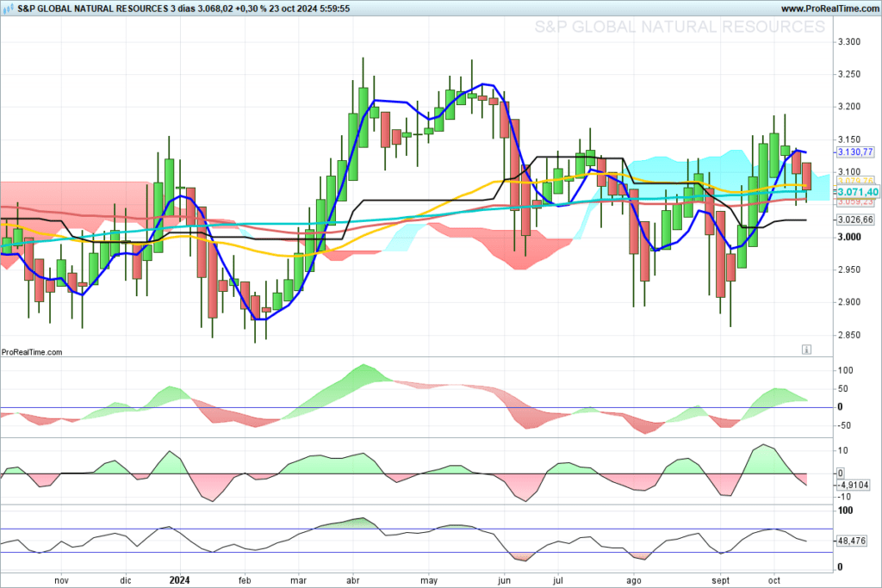Screen dimensions: 882x588
Task: Click the 'nov' month on time axis
Action: click(61, 580)
